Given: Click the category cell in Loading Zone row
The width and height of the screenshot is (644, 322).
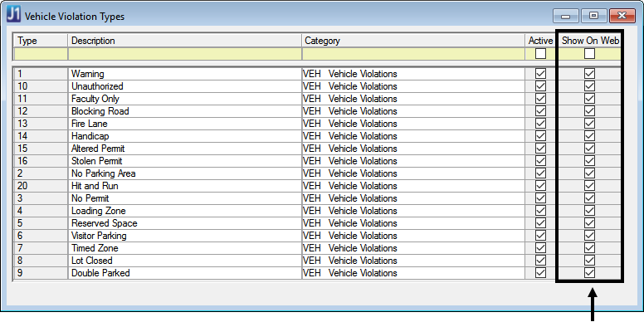Looking at the screenshot, I should click(x=413, y=211).
